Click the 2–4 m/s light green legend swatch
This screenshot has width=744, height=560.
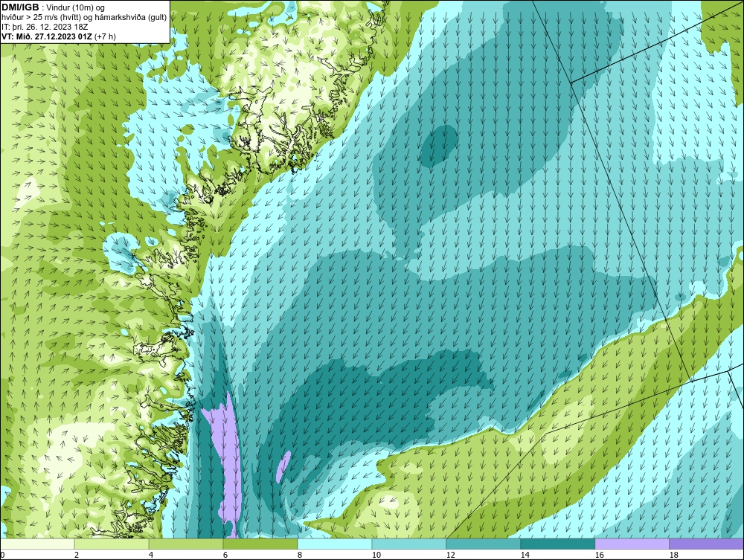(x=112, y=544)
